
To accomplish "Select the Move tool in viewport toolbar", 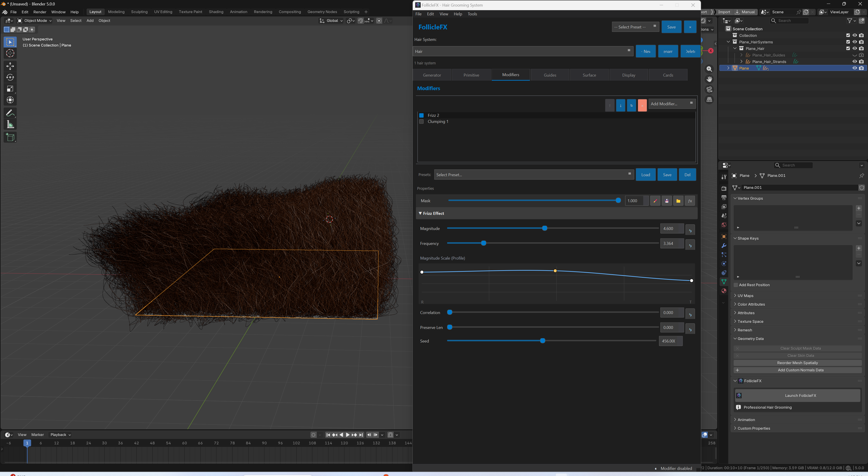I will [10, 66].
